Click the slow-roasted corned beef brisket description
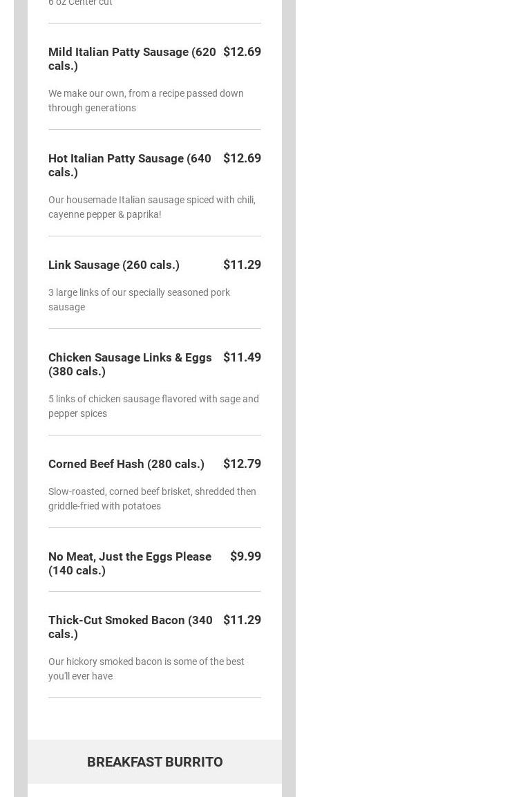 [x=152, y=498]
